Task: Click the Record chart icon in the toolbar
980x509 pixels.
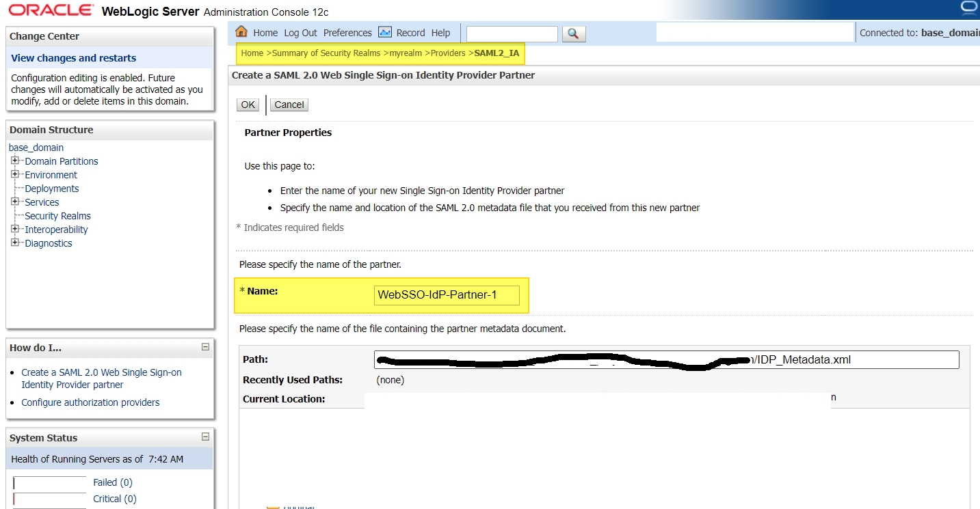Action: [x=385, y=32]
